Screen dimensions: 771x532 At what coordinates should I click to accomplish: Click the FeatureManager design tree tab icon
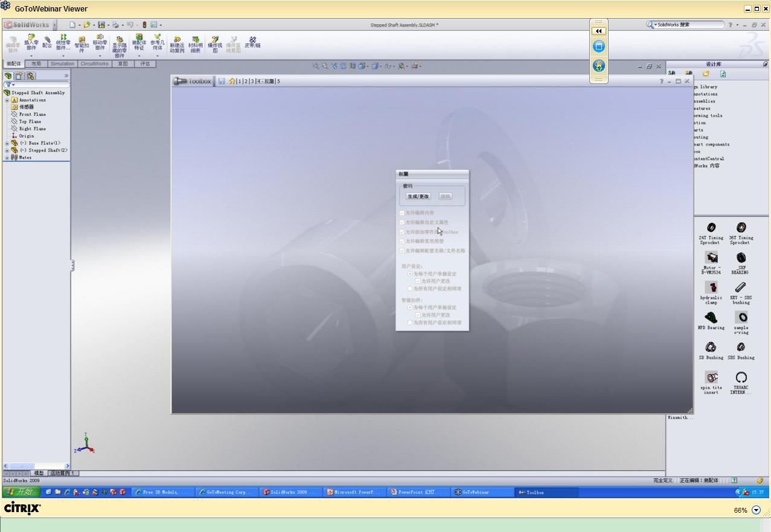point(8,76)
